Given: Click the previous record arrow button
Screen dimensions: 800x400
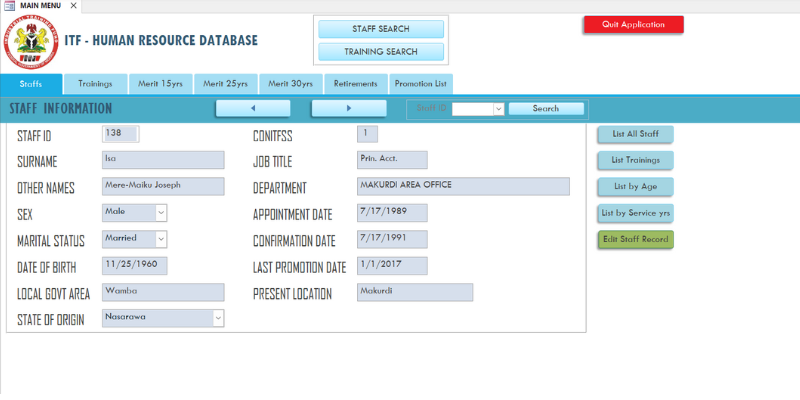Looking at the screenshot, I should [x=253, y=108].
